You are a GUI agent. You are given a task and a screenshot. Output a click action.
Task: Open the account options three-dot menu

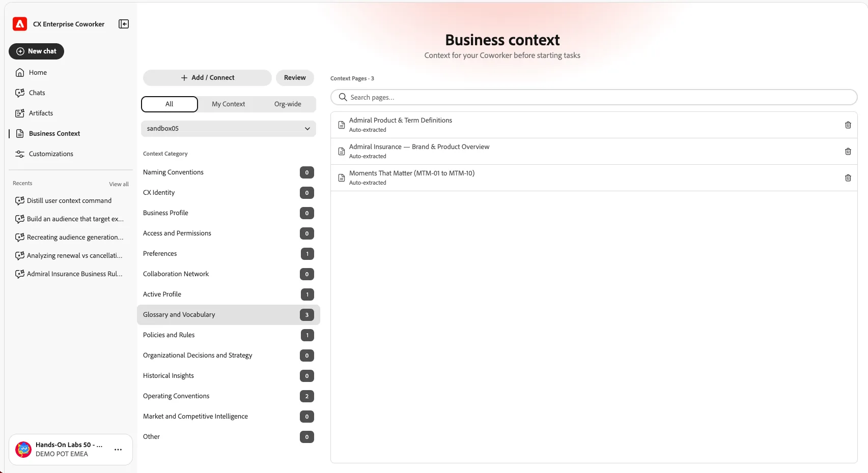pos(118,450)
